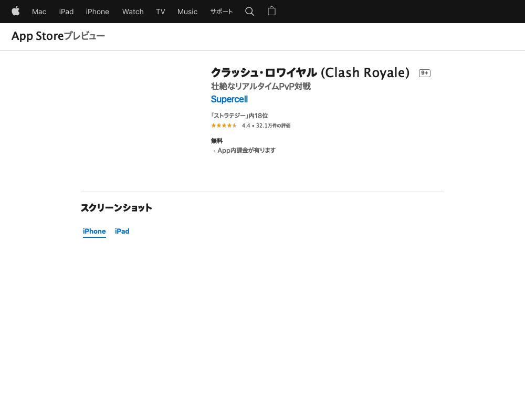Click the 9+ age rating badge
The width and height of the screenshot is (525, 420).
pos(424,73)
